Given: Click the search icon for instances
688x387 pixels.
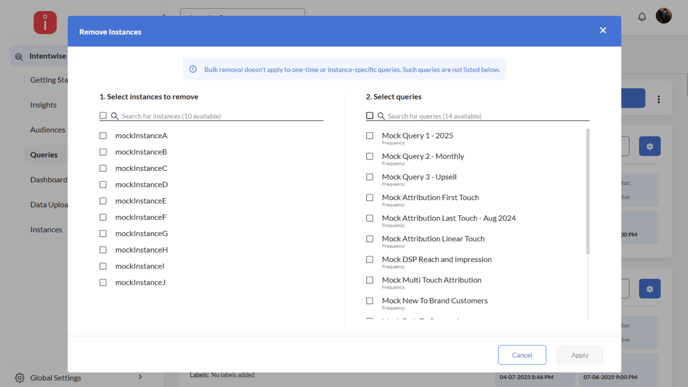Looking at the screenshot, I should [115, 116].
